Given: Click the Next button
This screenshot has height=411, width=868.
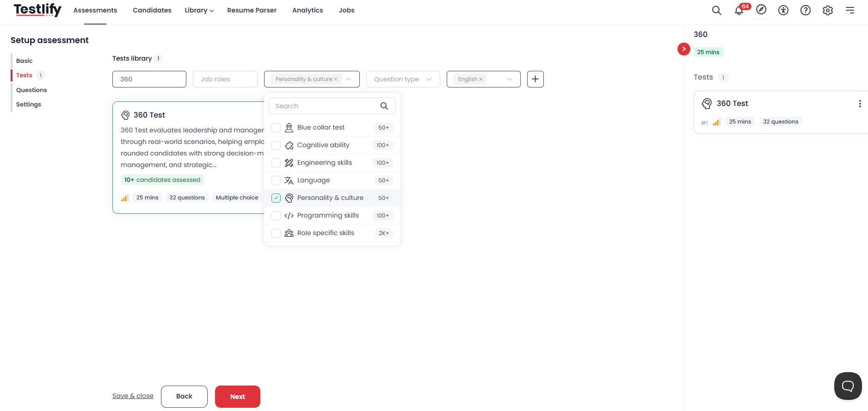Looking at the screenshot, I should pyautogui.click(x=238, y=397).
